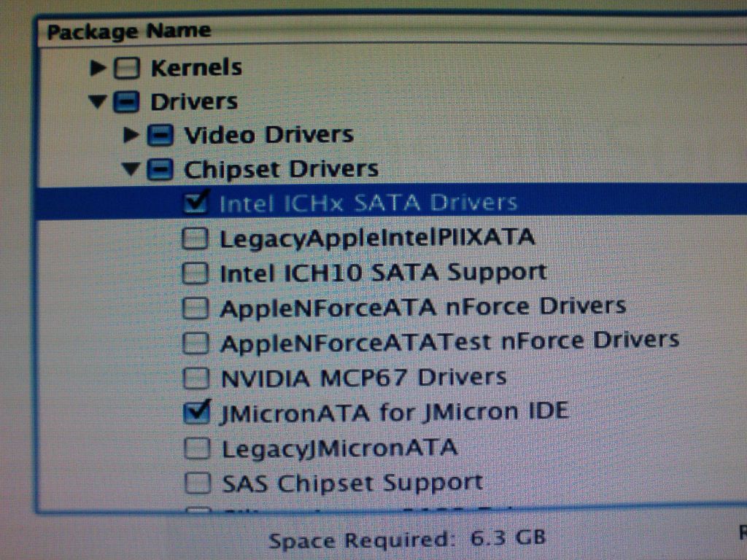This screenshot has width=747, height=560.
Task: Select AppleNForceATATest nForce Drivers label
Action: pos(449,343)
